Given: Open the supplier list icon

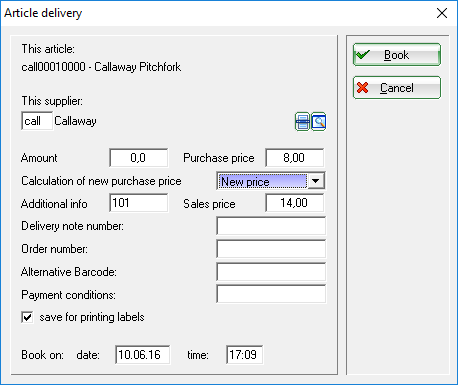Looking at the screenshot, I should pyautogui.click(x=302, y=122).
